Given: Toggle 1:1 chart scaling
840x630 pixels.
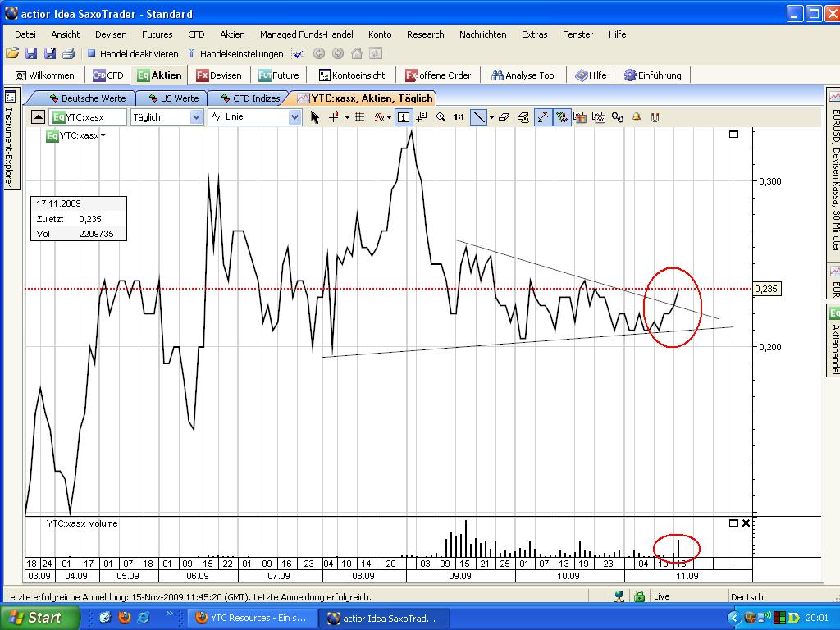Looking at the screenshot, I should click(459, 117).
